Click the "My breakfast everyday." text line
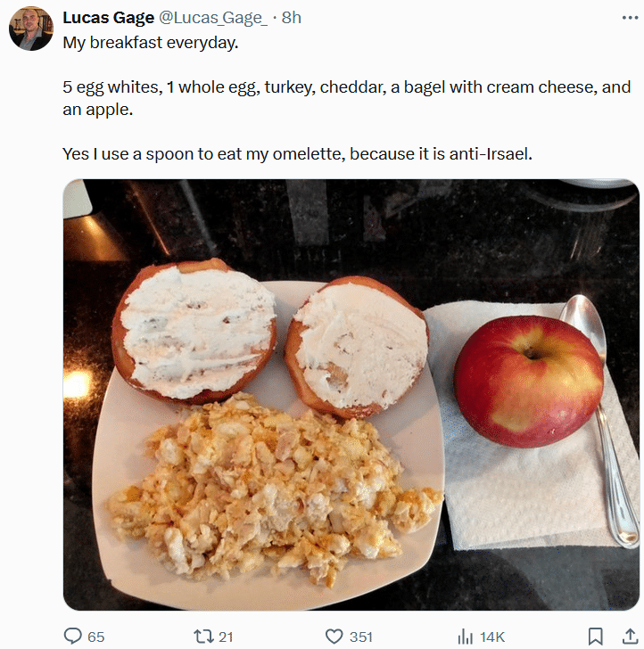This screenshot has width=644, height=649. [x=151, y=43]
